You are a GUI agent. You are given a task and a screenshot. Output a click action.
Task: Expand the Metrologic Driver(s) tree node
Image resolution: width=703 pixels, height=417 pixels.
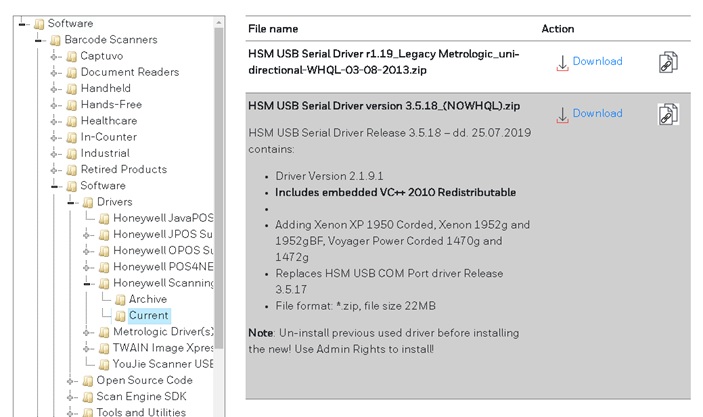88,332
